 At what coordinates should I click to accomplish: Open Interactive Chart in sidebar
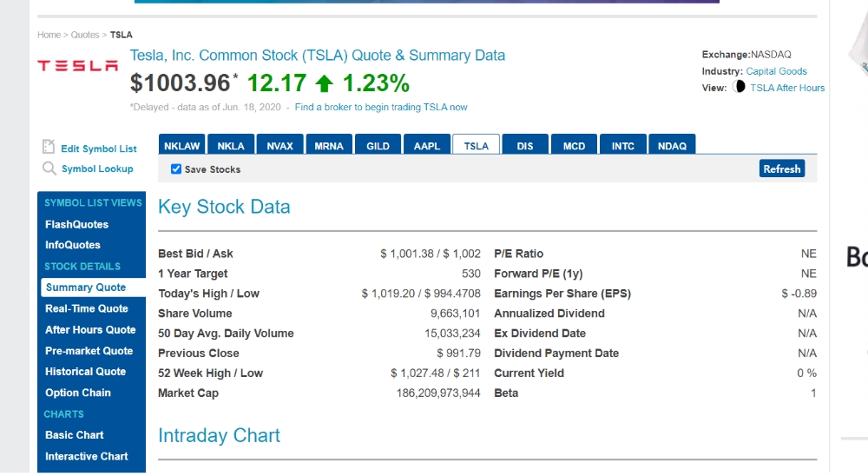pos(86,455)
